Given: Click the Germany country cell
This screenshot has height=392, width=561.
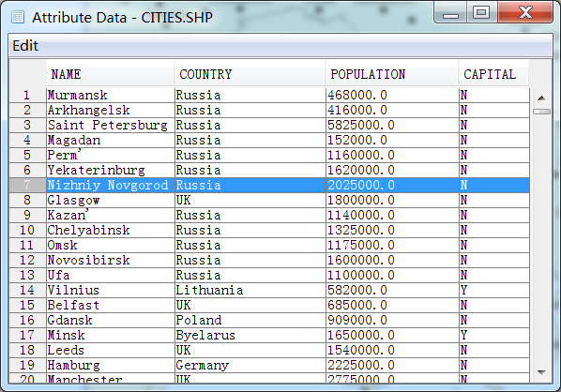Looking at the screenshot, I should tap(250, 366).
